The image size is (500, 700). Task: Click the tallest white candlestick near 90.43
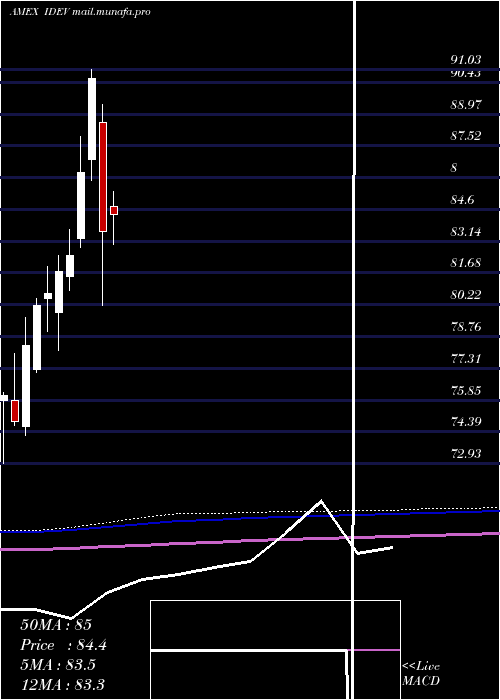(x=92, y=119)
